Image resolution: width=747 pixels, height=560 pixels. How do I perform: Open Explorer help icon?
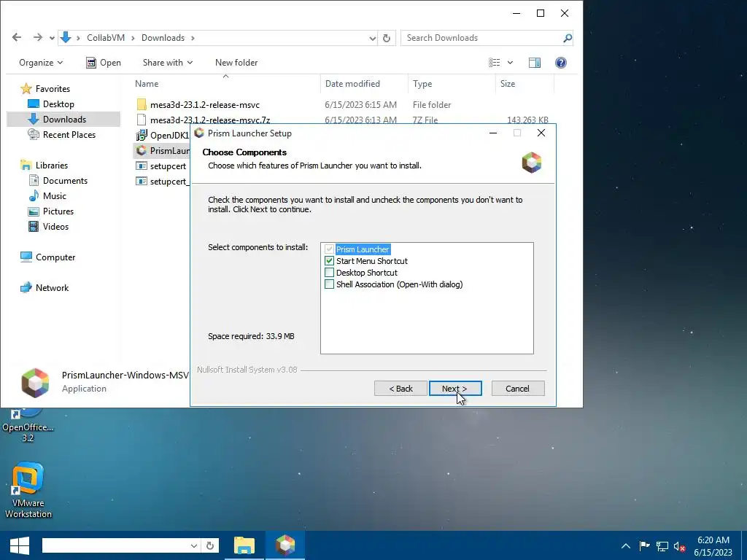[561, 63]
